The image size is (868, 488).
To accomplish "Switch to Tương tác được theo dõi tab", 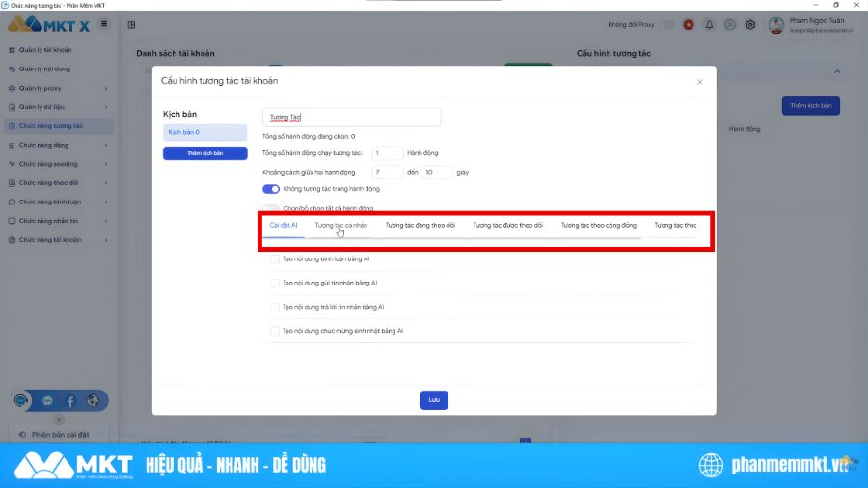I will [x=507, y=225].
